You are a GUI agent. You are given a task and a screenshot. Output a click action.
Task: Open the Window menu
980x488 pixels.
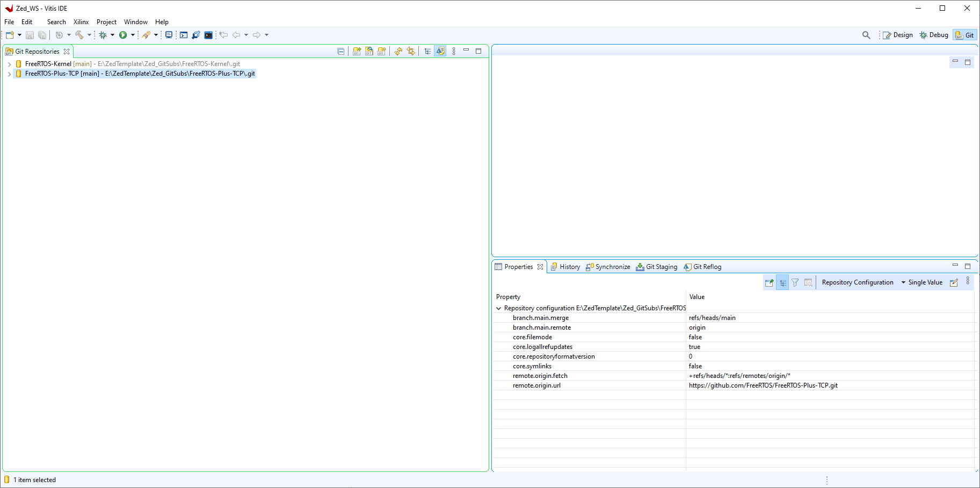[136, 22]
